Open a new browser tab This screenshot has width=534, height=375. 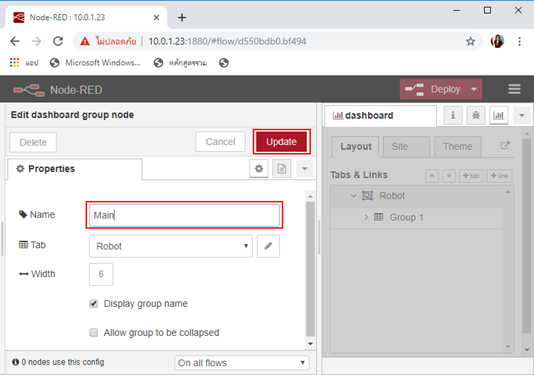182,17
